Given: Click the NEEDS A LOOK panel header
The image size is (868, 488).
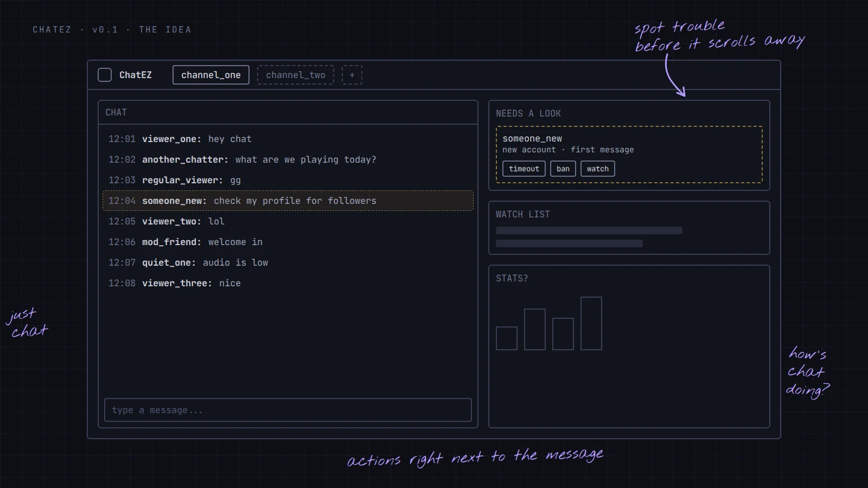Looking at the screenshot, I should [528, 113].
